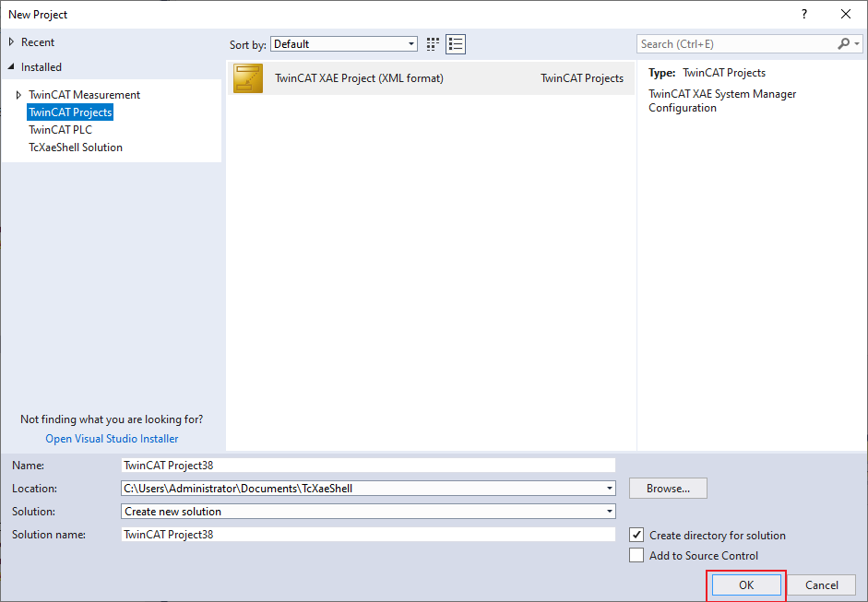Click the Installed label
Screen dimensions: 868x602
click(x=42, y=67)
